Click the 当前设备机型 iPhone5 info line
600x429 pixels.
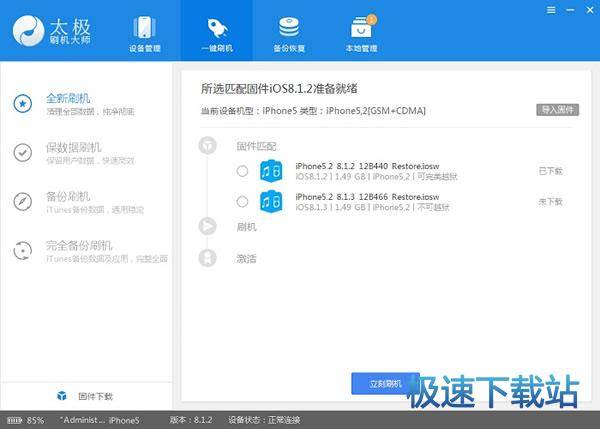[x=313, y=111]
